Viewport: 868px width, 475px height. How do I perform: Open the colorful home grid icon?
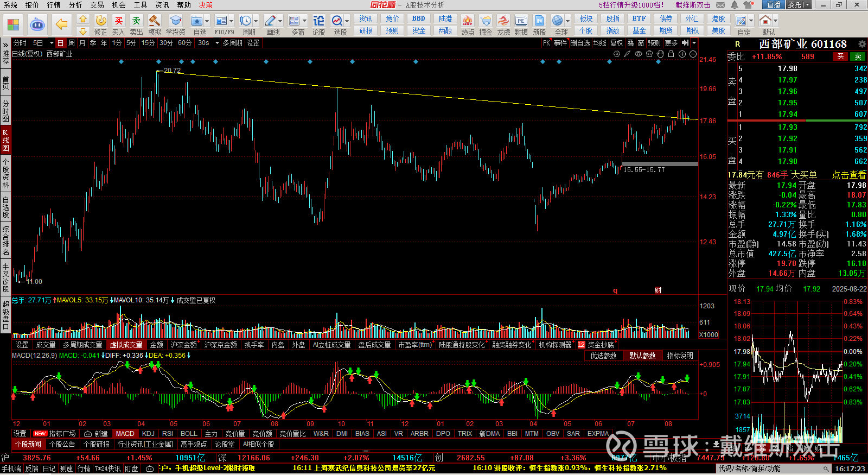coord(13,24)
